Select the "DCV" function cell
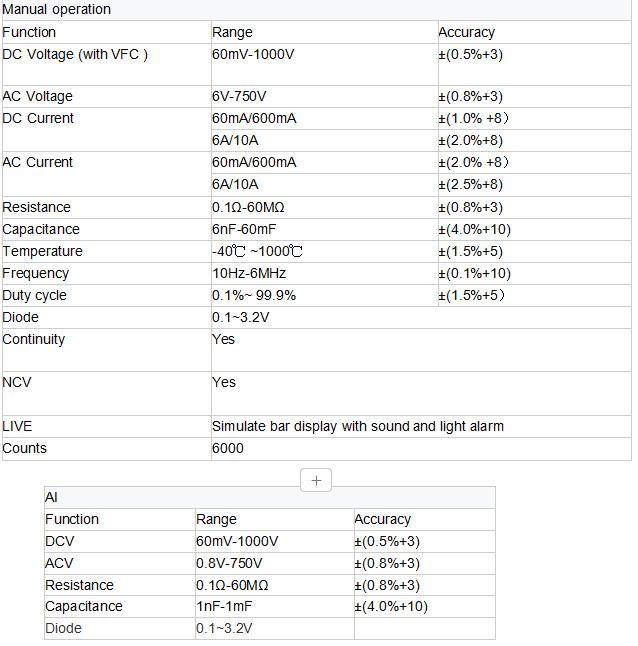638x646 pixels. (60, 541)
